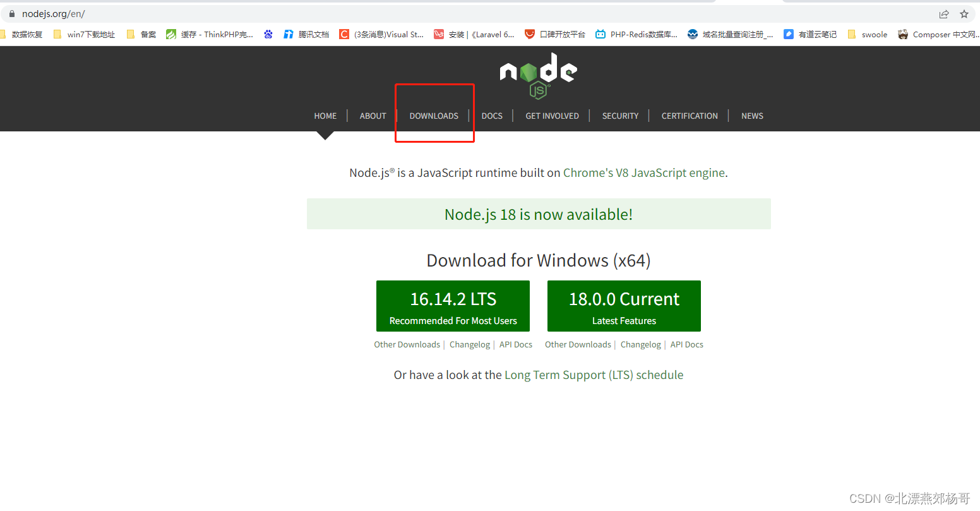Open the SECURITY nav item
The image size is (980, 511).
click(x=620, y=116)
